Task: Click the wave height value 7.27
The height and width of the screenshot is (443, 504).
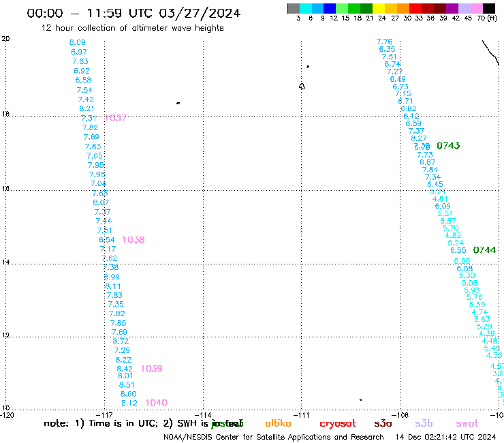Action: click(395, 72)
